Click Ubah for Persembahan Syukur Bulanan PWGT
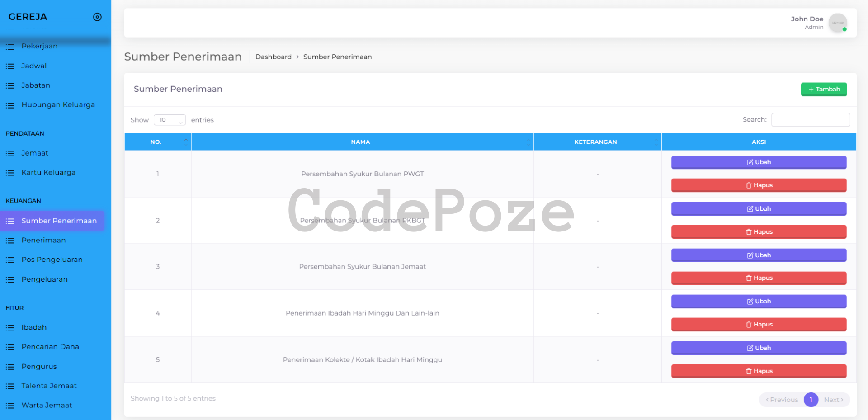 click(759, 162)
